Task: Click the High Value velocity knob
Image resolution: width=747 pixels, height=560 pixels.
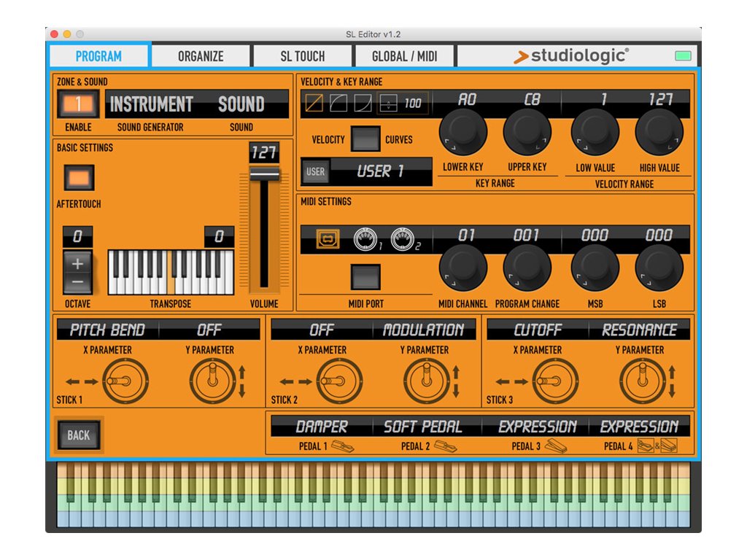Action: [x=659, y=132]
